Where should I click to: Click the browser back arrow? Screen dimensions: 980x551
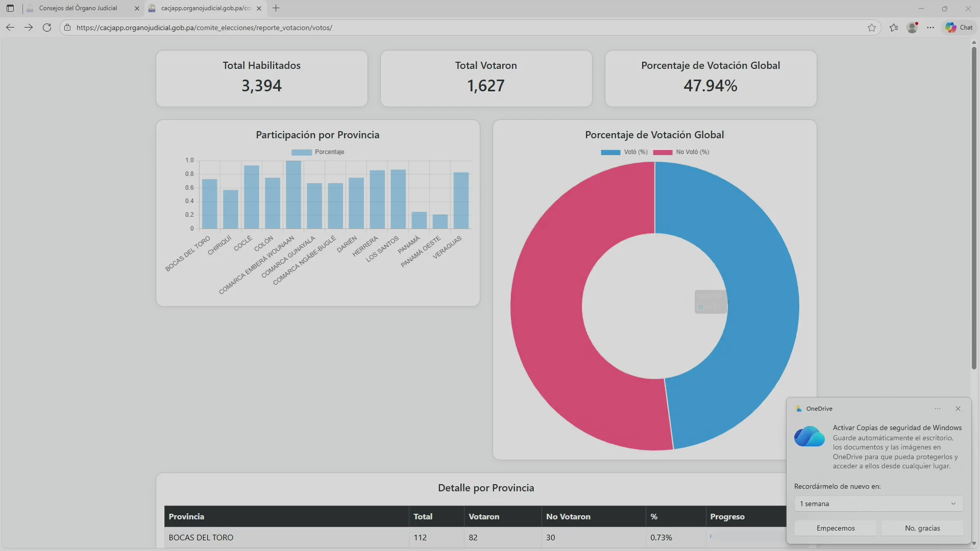(10, 28)
